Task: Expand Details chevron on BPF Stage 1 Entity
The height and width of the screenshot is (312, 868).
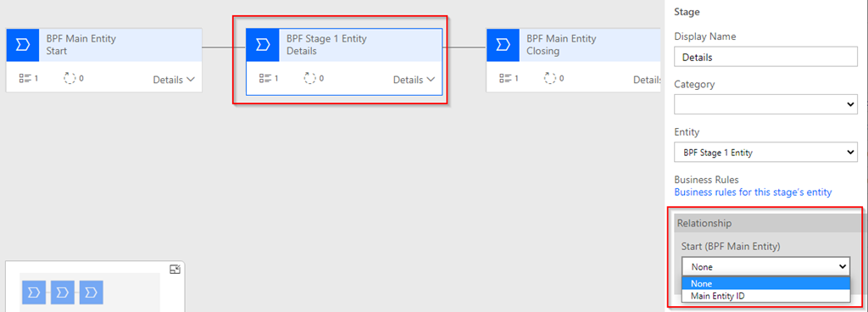Action: 414,80
